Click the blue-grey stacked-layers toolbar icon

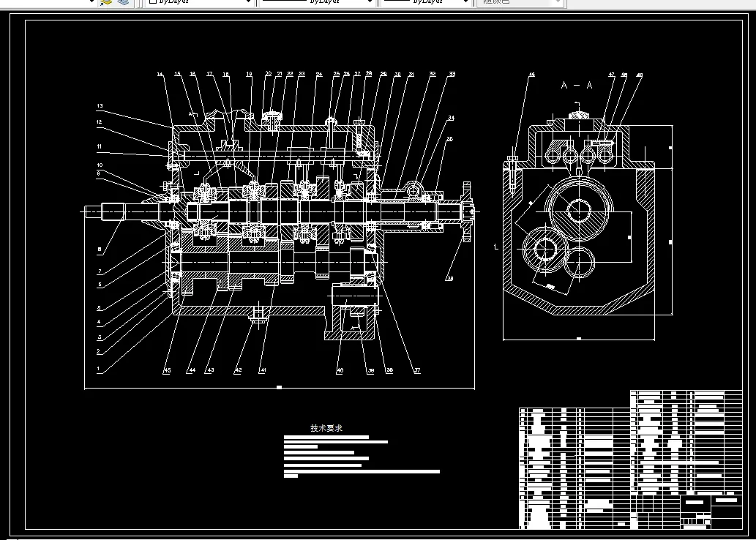tap(124, 2)
